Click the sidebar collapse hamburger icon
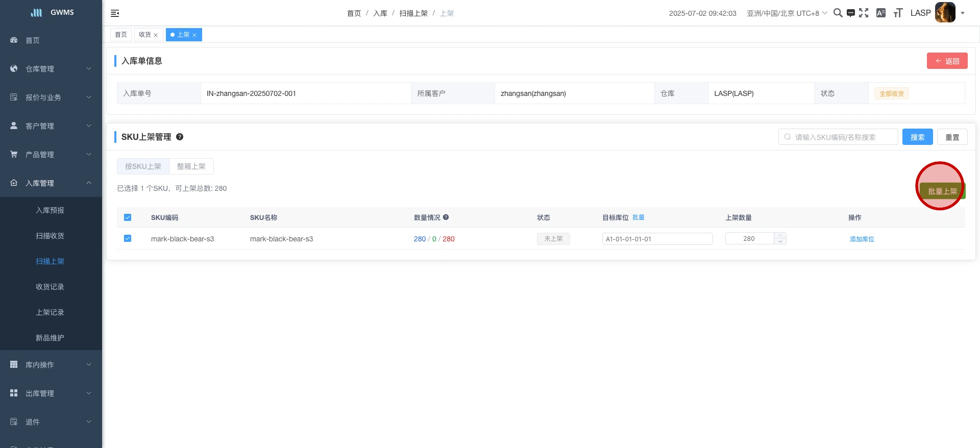980x448 pixels. 115,13
